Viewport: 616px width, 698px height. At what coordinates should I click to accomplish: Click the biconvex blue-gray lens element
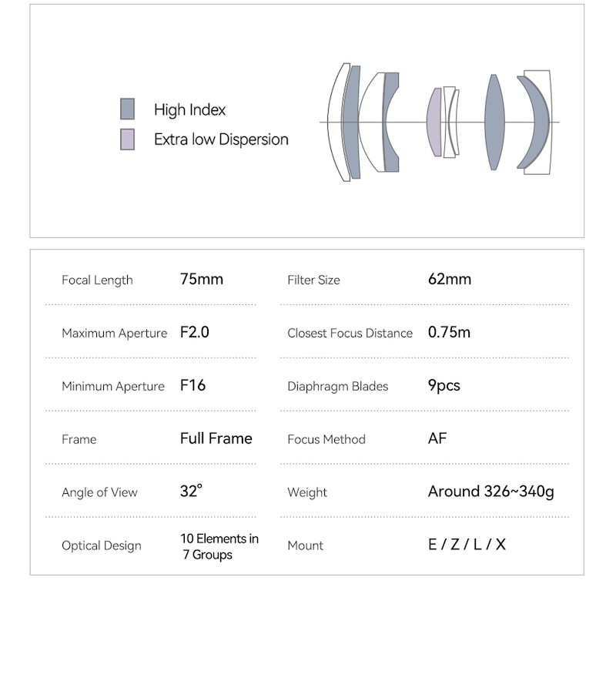point(494,122)
